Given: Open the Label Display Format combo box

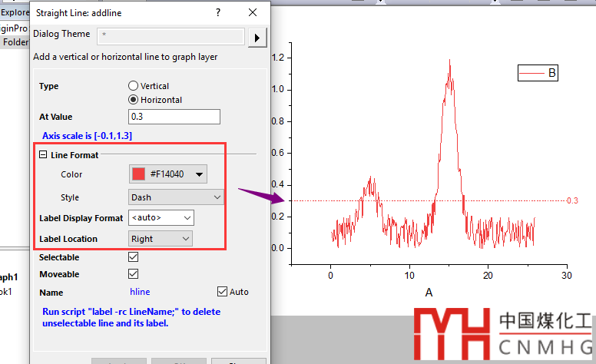Looking at the screenshot, I should tap(161, 218).
